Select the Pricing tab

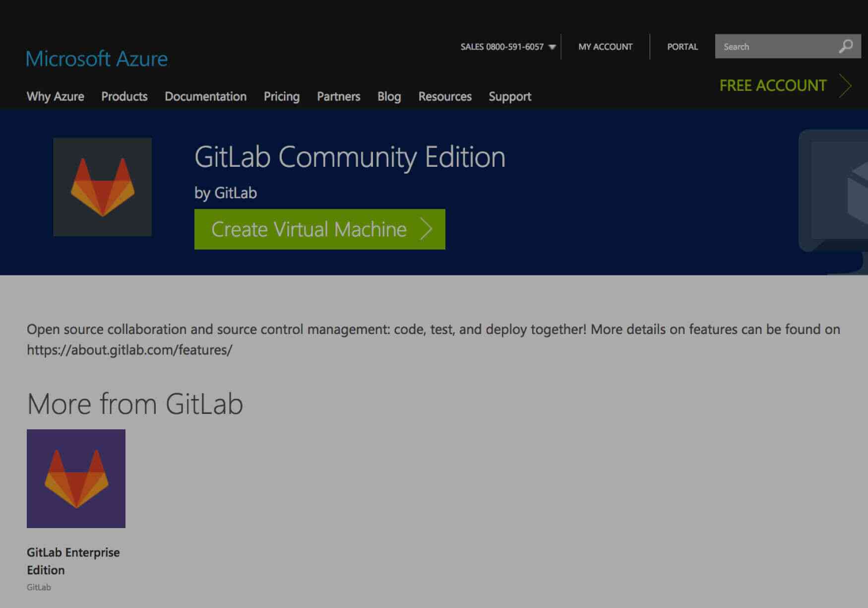pyautogui.click(x=281, y=96)
